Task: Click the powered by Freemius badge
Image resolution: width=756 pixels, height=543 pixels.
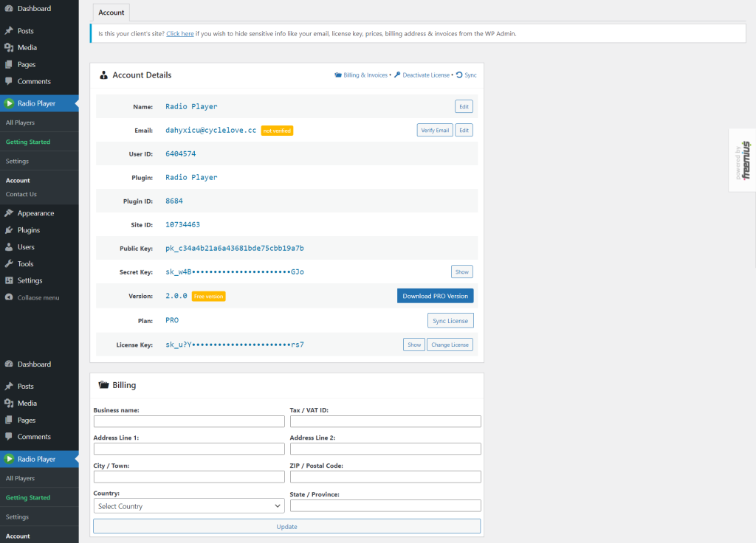Action: (742, 160)
